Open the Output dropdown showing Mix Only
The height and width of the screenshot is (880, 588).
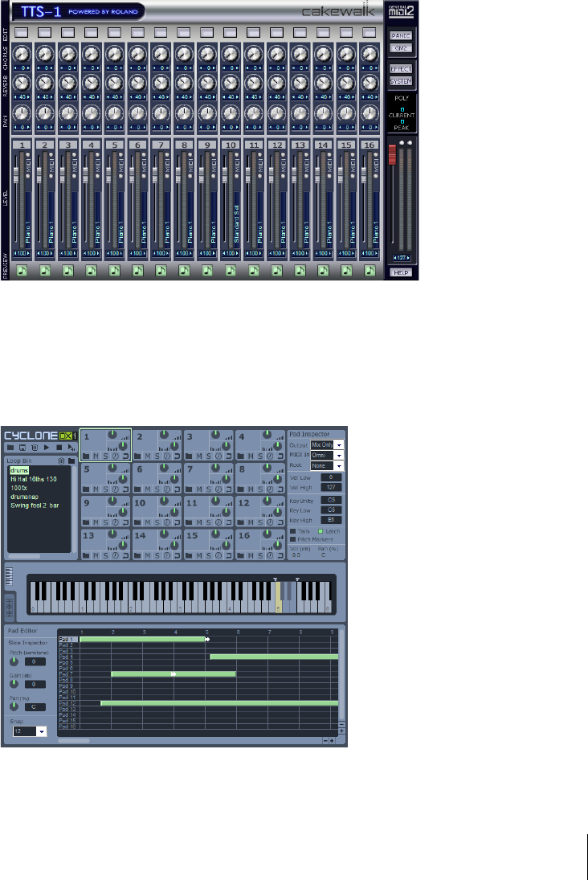pos(327,445)
